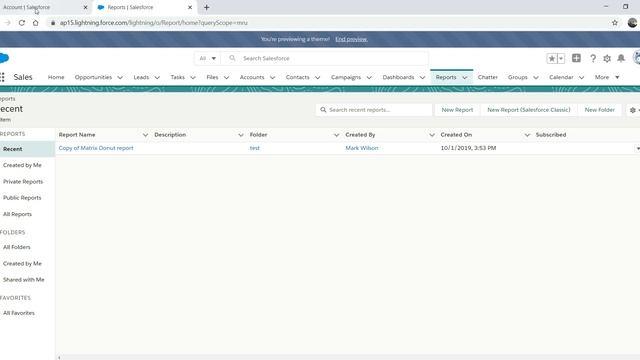The image size is (640, 360).
Task: Expand the Files tab chevron
Action: click(227, 78)
